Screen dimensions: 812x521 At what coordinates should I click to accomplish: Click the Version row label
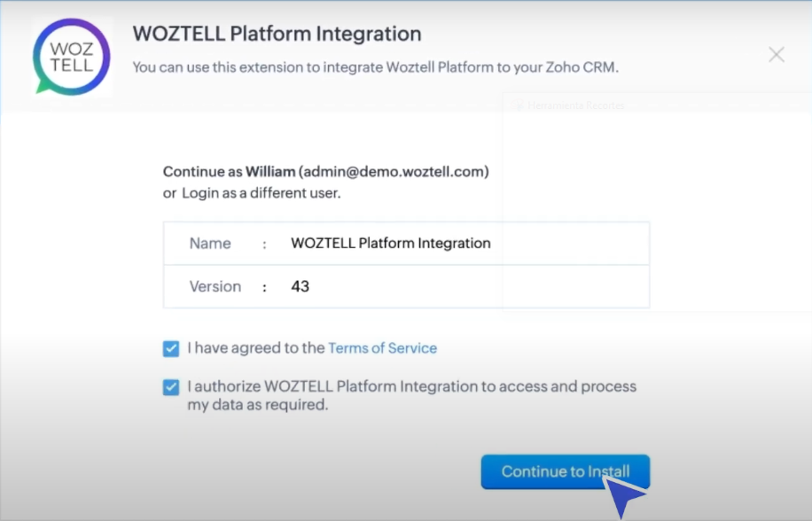pos(215,286)
